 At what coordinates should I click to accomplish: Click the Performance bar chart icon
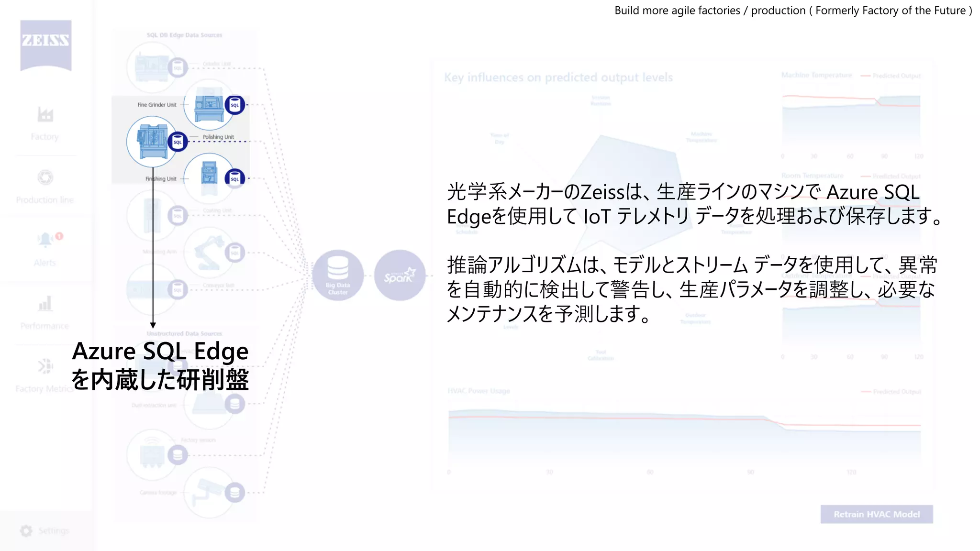(x=45, y=303)
